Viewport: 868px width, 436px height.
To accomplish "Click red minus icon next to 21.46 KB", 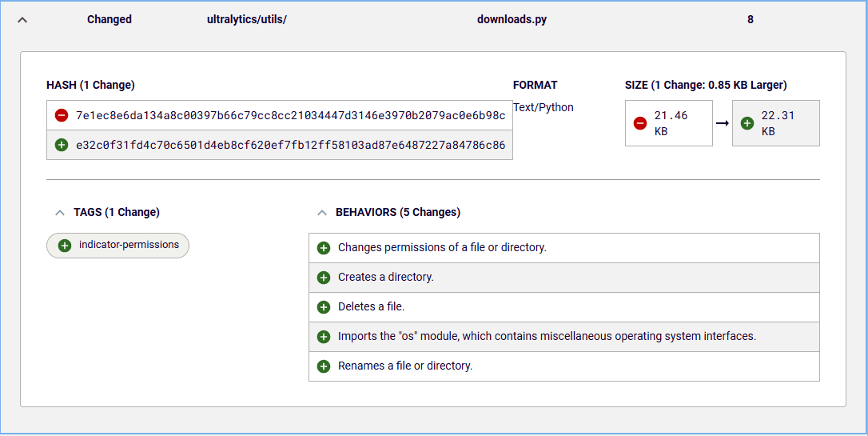I will tap(640, 123).
